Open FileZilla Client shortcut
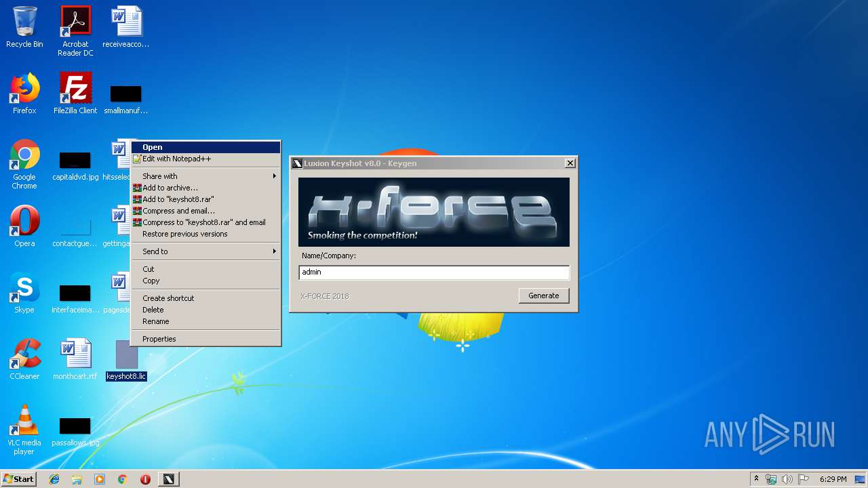 pyautogui.click(x=75, y=94)
